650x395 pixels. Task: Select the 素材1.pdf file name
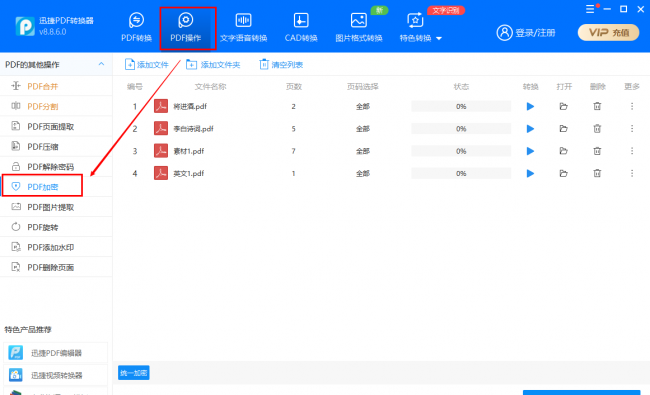189,151
